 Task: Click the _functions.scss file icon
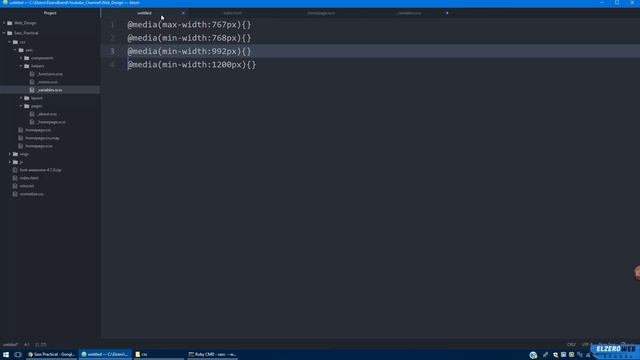(32, 74)
